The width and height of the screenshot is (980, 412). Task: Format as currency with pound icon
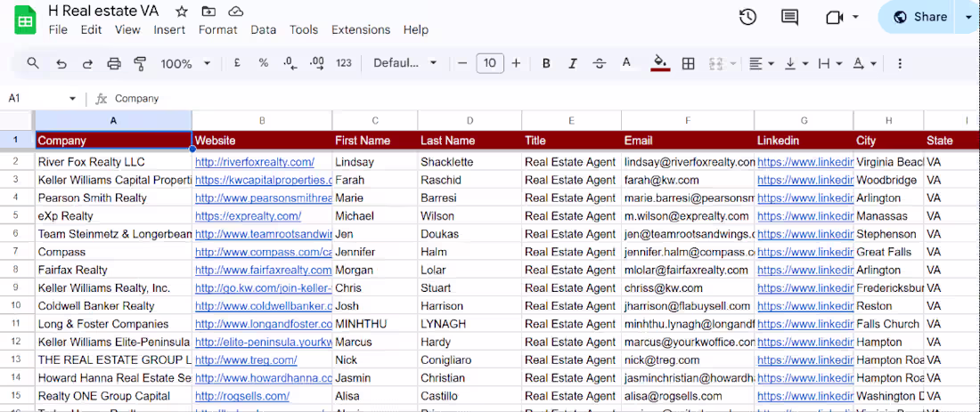(237, 63)
